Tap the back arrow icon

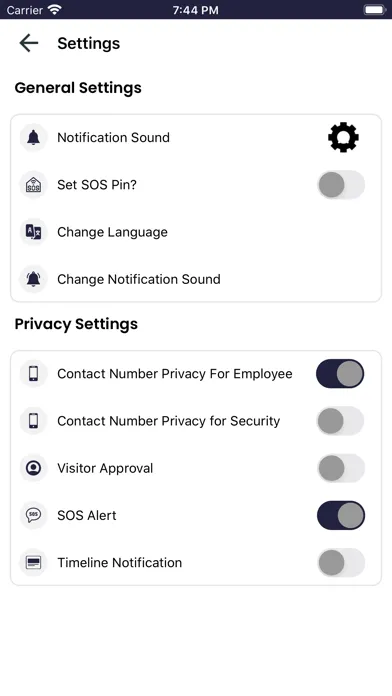click(x=29, y=43)
